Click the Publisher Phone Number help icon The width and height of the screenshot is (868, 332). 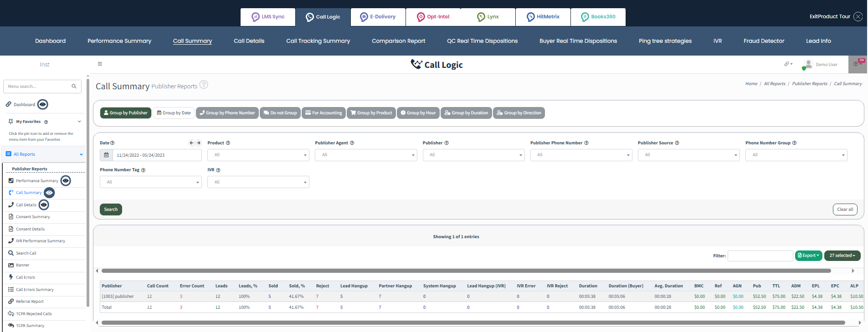[x=586, y=143]
